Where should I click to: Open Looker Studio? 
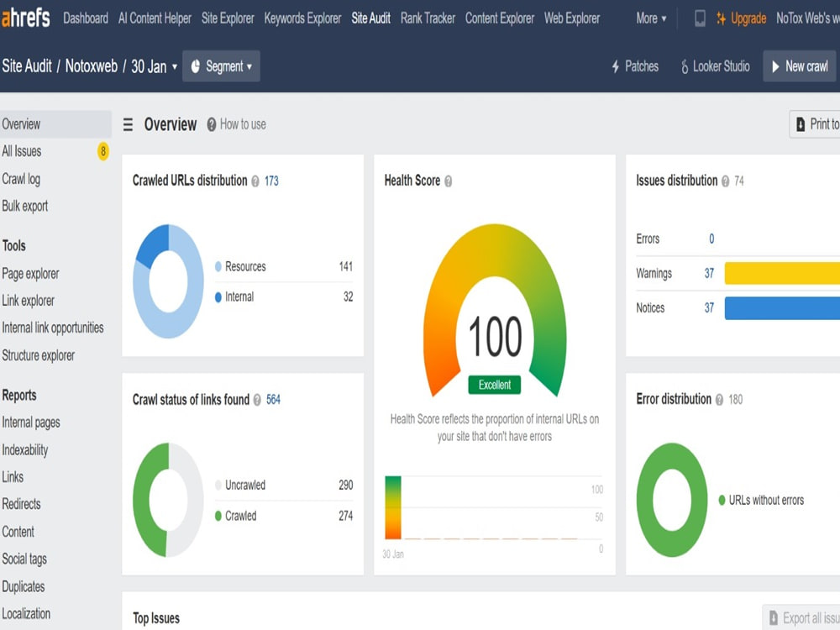coord(715,66)
